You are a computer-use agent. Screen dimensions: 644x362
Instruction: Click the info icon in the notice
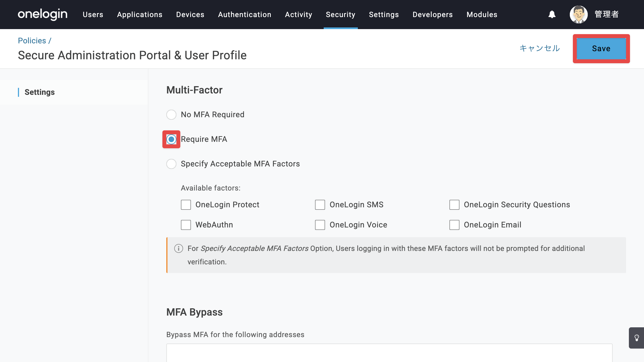point(179,248)
